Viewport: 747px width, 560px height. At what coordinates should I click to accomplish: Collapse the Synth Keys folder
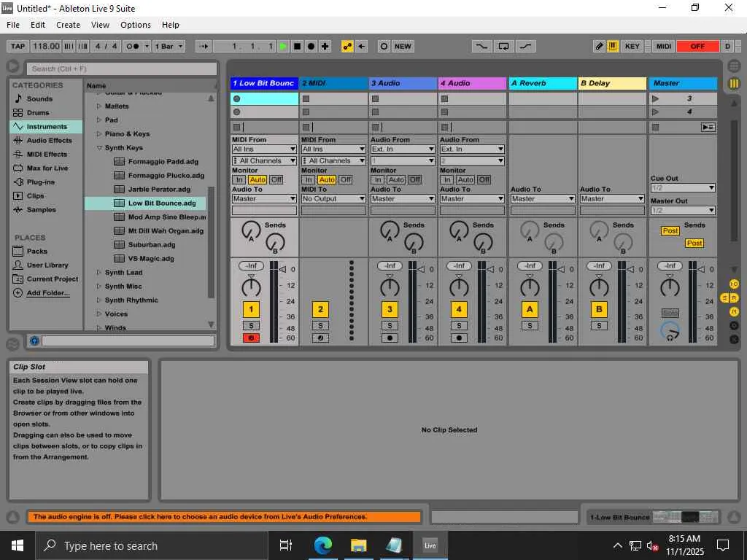(99, 148)
